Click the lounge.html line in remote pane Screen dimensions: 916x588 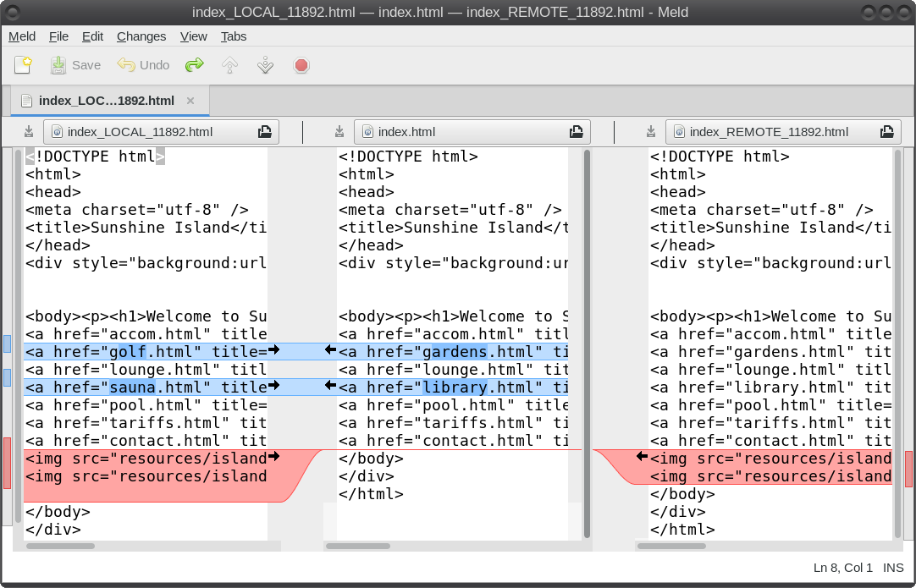770,370
